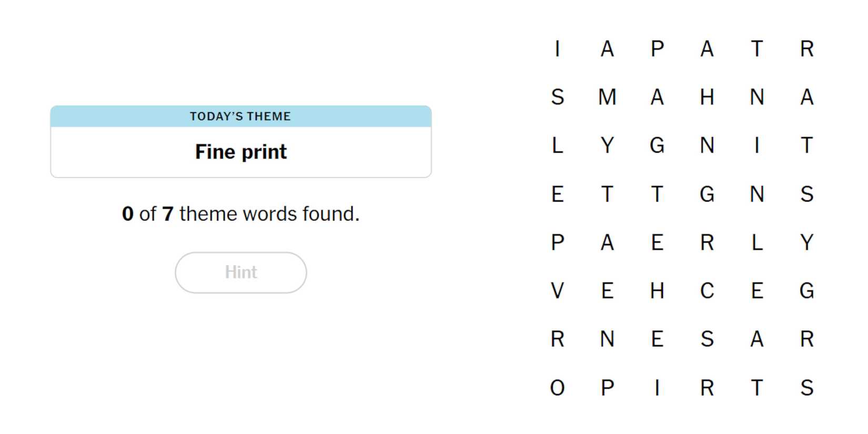Select the G in the third row
The width and height of the screenshot is (868, 434).
point(657,146)
